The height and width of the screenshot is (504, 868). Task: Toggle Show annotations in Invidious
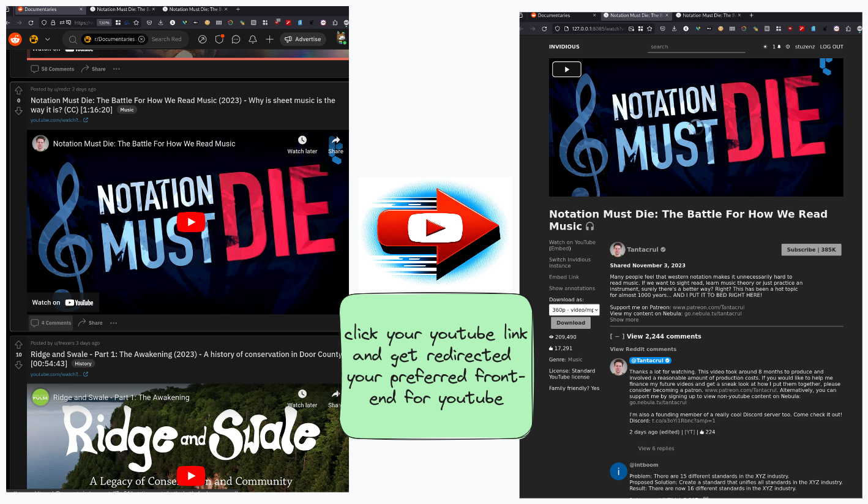coord(572,288)
